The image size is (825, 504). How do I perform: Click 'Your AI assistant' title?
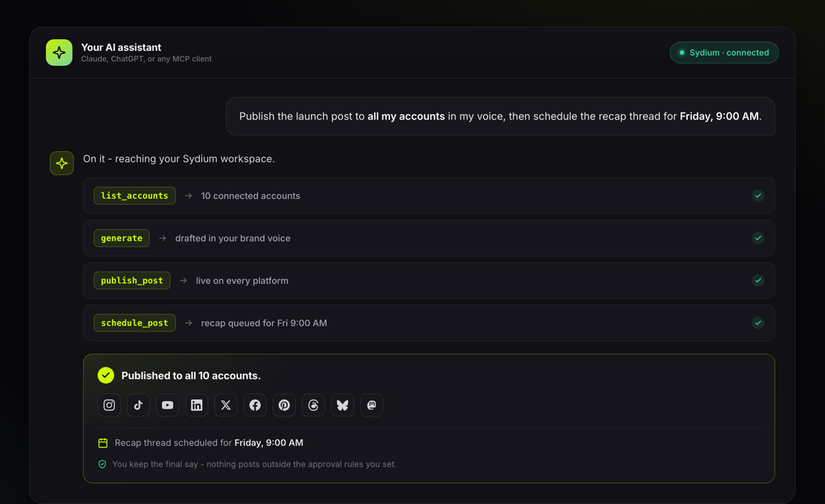[121, 48]
